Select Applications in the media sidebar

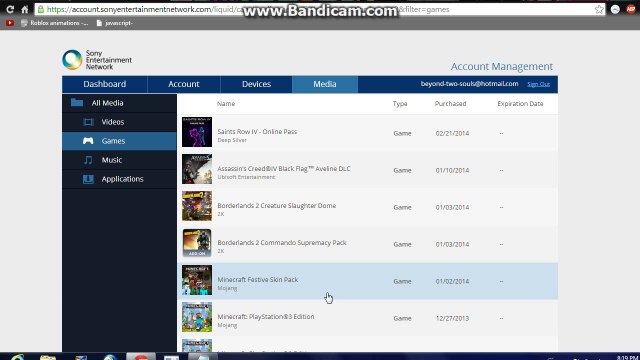[x=119, y=179]
